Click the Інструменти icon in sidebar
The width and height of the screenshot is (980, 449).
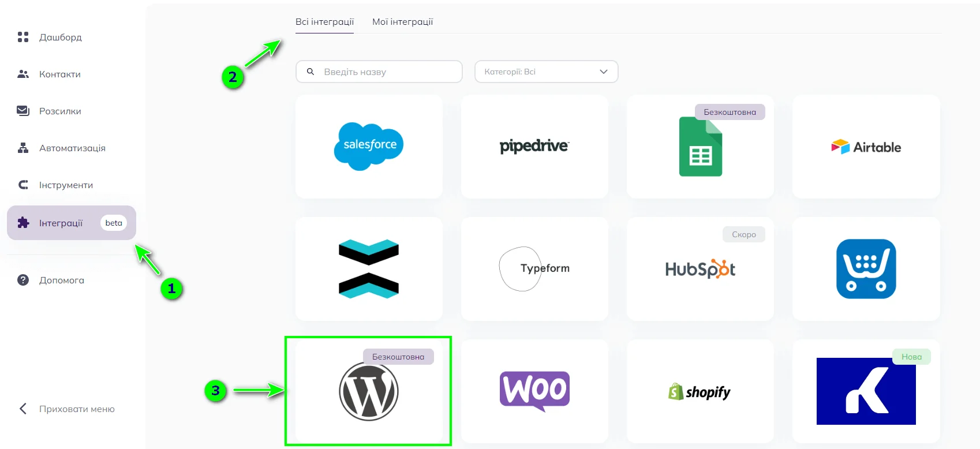23,185
